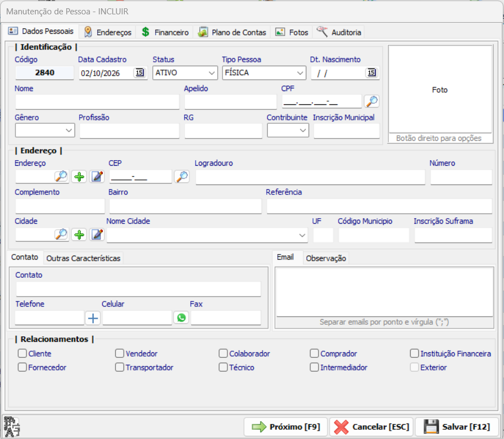Tick the Transportador checkbox
Viewport: 504px width, 439px height.
(120, 367)
